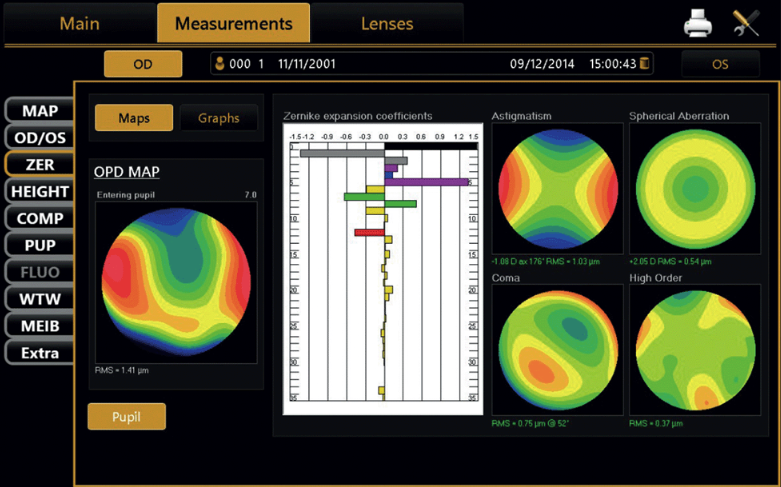
Task: Open the Main tab
Action: (x=79, y=23)
